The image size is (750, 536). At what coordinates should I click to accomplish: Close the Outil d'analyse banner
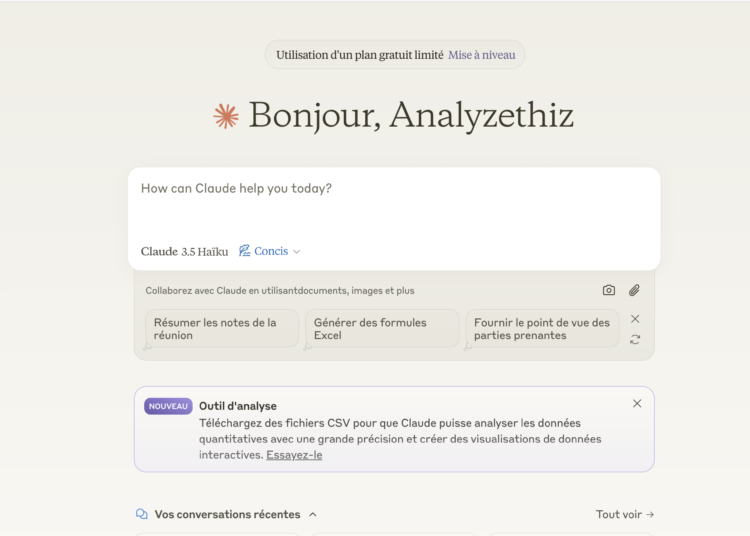[x=637, y=404]
